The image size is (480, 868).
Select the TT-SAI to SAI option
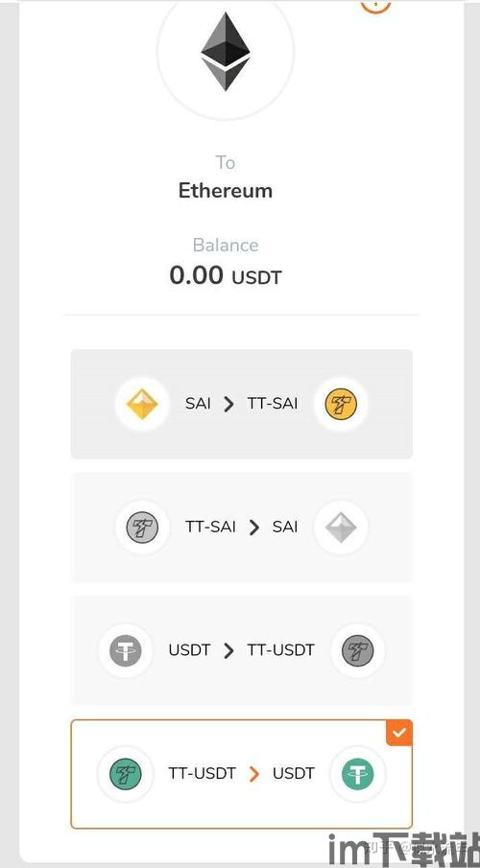tap(242, 527)
